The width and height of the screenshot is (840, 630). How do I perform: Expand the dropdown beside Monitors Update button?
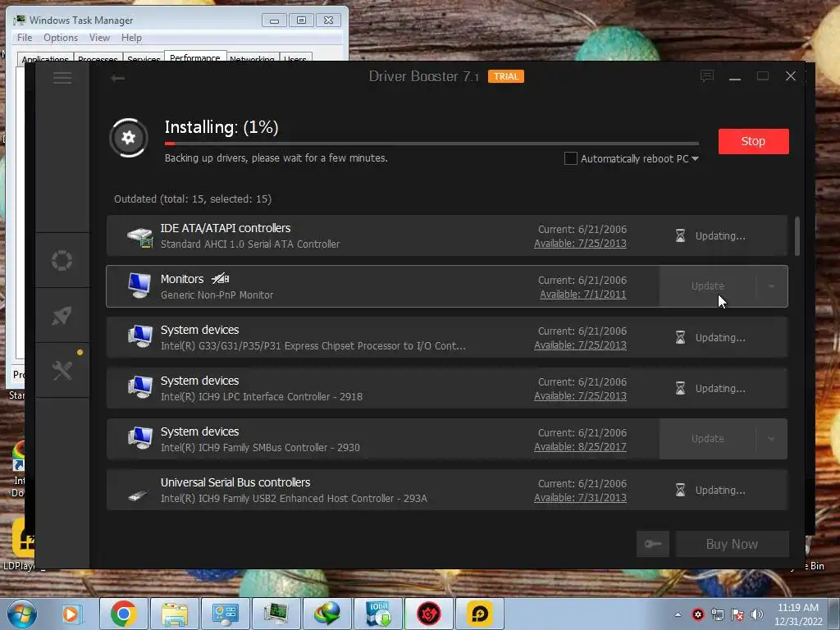pos(771,286)
